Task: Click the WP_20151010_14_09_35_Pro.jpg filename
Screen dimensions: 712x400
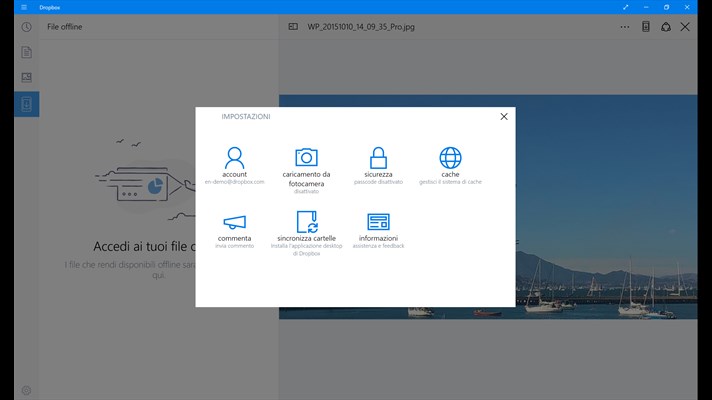Action: click(x=361, y=27)
